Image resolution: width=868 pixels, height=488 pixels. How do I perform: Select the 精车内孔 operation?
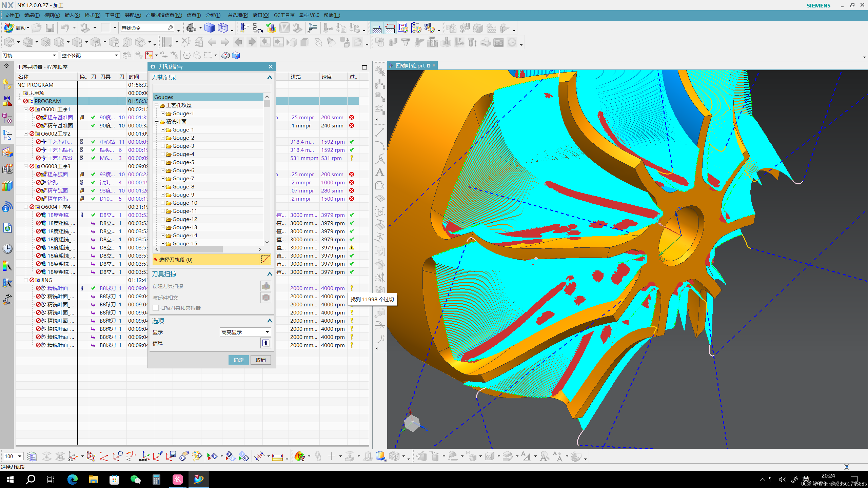click(x=57, y=199)
